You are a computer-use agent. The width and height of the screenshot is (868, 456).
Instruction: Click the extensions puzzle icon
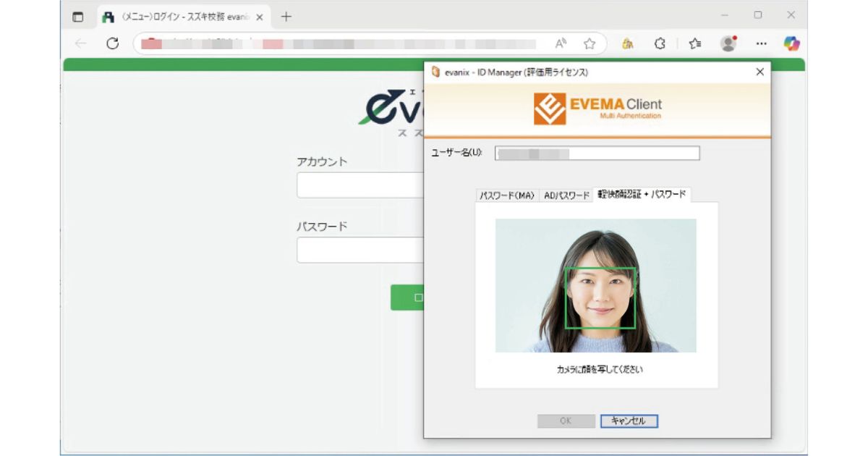tap(659, 43)
